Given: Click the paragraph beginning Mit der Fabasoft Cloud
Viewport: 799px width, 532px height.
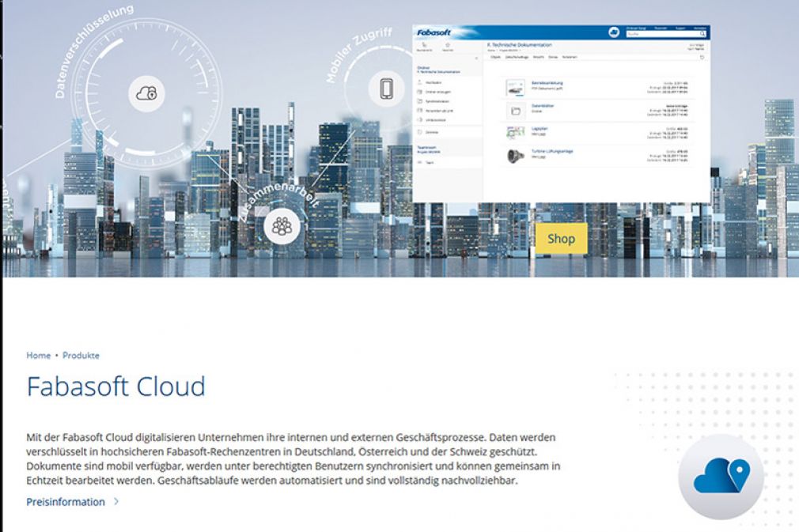Looking at the screenshot, I should 293,458.
